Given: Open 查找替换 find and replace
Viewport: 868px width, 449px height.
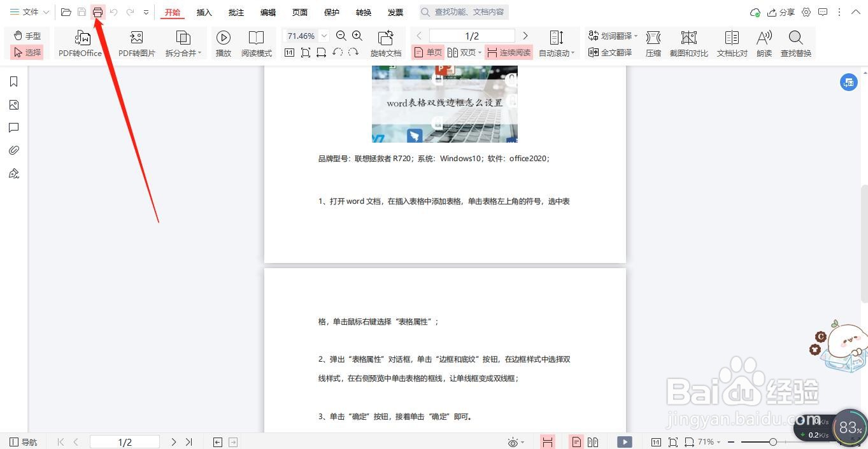Looking at the screenshot, I should tap(795, 43).
